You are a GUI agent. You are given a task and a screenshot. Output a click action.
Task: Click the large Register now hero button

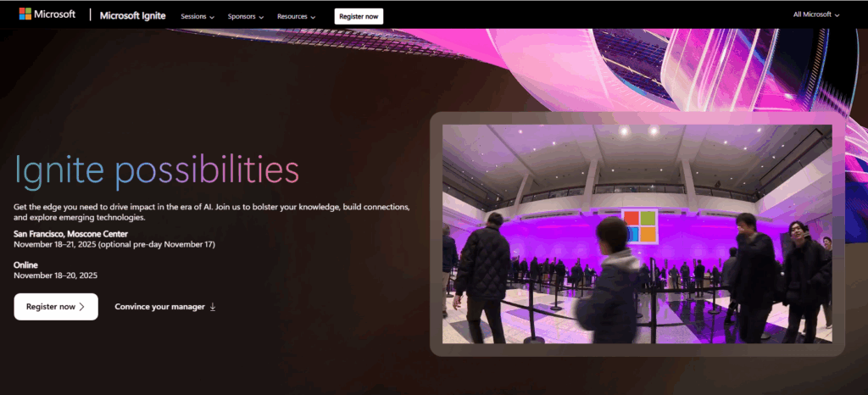[56, 307]
